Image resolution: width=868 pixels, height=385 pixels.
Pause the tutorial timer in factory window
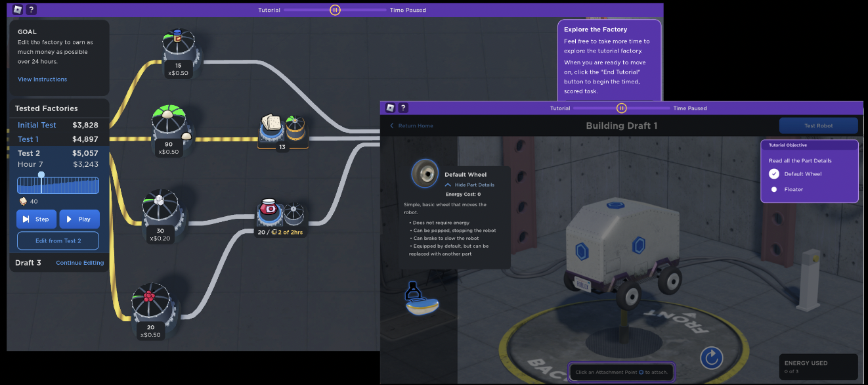coord(335,10)
